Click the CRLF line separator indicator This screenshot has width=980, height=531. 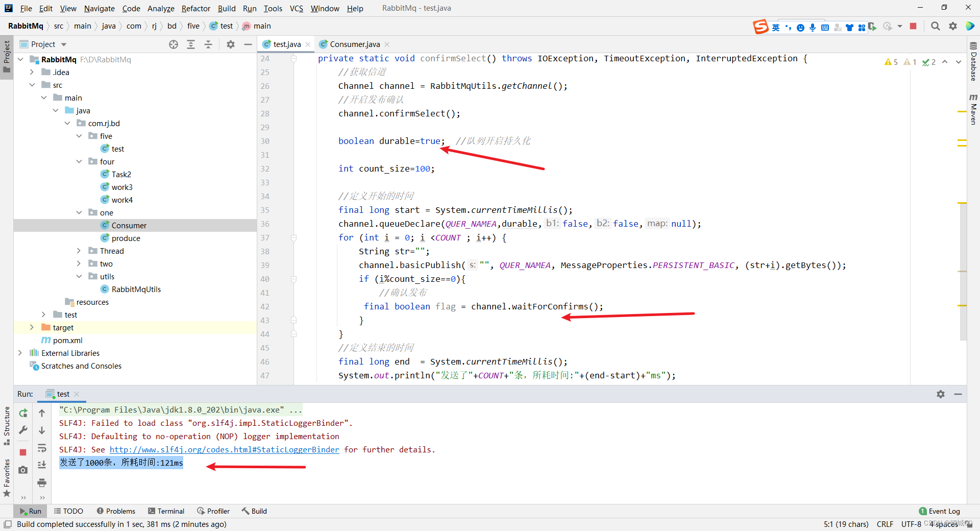point(885,524)
